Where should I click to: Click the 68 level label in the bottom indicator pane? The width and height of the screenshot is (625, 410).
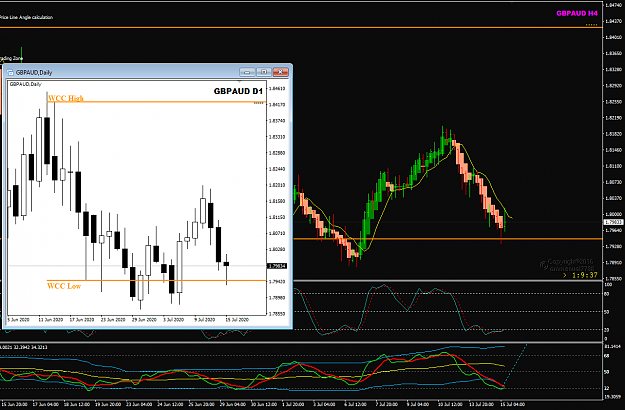pos(607,355)
